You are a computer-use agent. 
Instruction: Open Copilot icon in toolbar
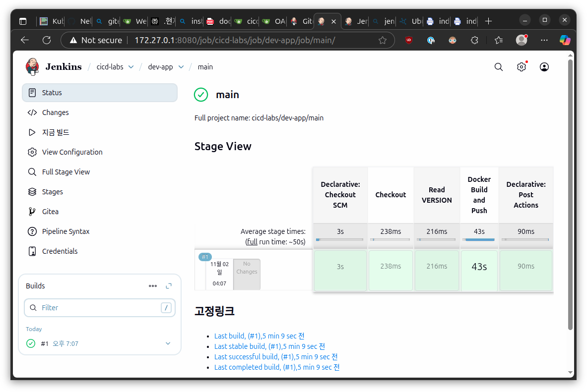tap(565, 40)
